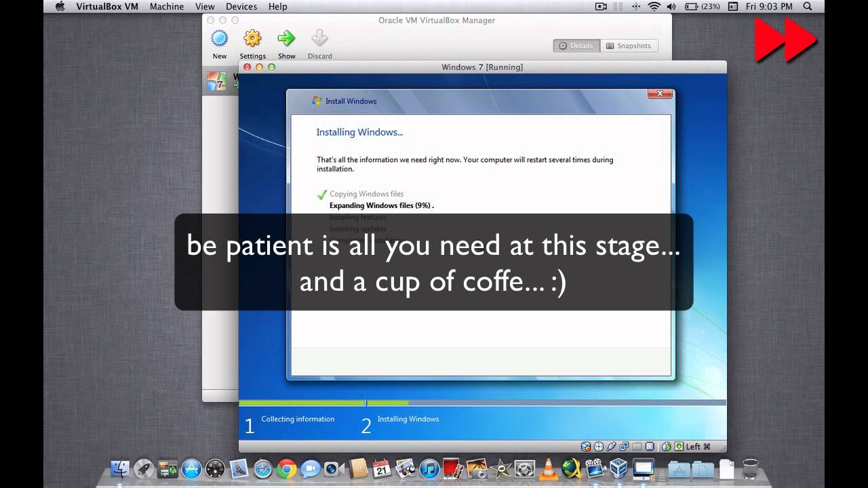Image resolution: width=868 pixels, height=488 pixels.
Task: Open VirtualBox cube icon in the Dock
Action: coord(618,468)
